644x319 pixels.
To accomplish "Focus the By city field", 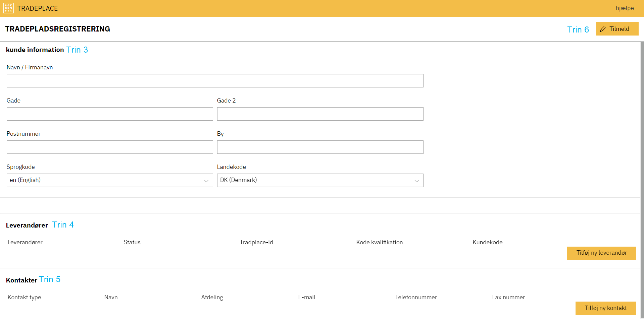I will (320, 147).
